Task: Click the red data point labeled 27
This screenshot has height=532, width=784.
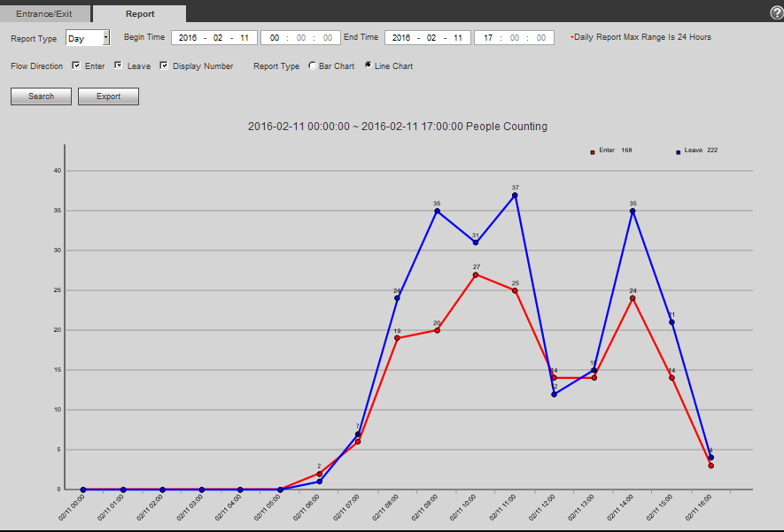Action: (x=476, y=274)
